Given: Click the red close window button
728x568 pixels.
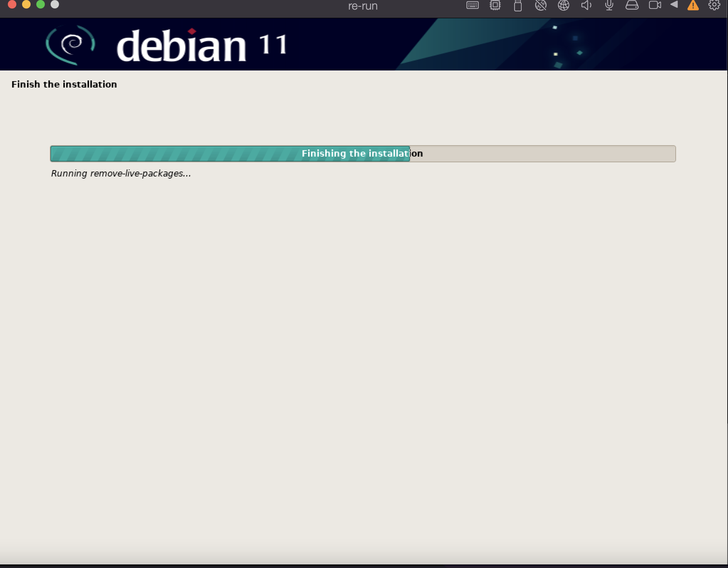Looking at the screenshot, I should coord(12,4).
